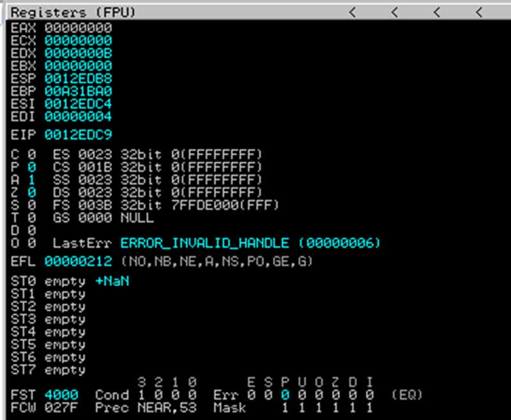Select the EBP value 00A31BA0
Screen dimensions: 511x420
click(78, 91)
